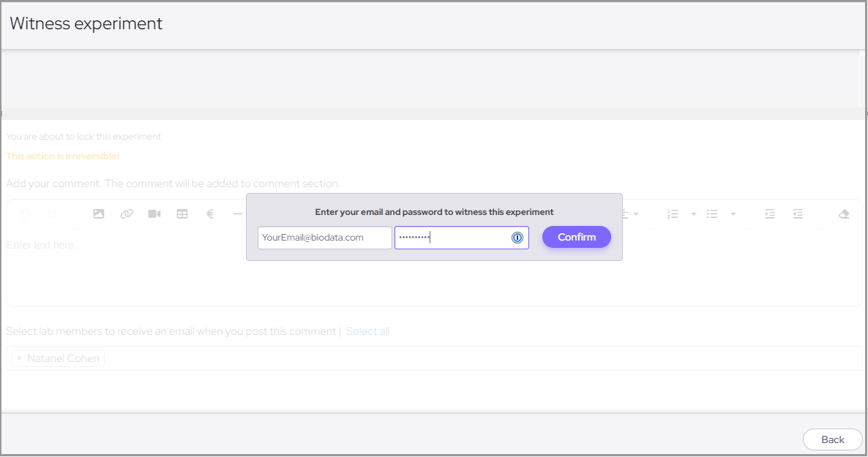Viewport: 868px width, 457px height.
Task: Click the insert video icon
Action: coord(154,214)
